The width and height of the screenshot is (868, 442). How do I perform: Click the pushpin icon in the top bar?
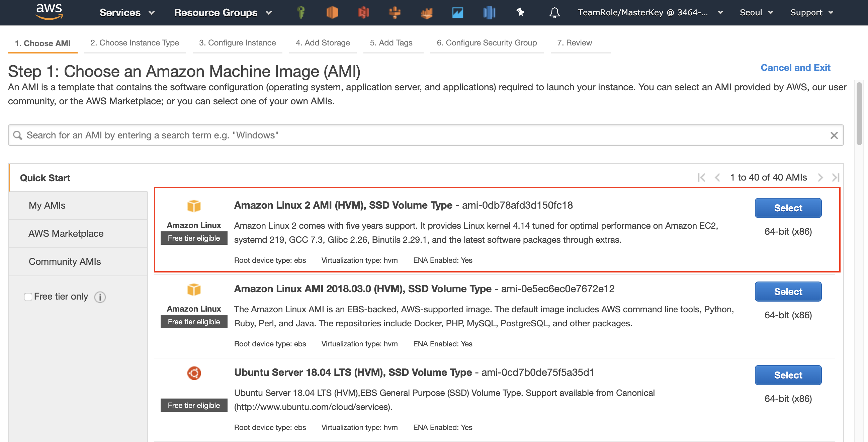[520, 12]
